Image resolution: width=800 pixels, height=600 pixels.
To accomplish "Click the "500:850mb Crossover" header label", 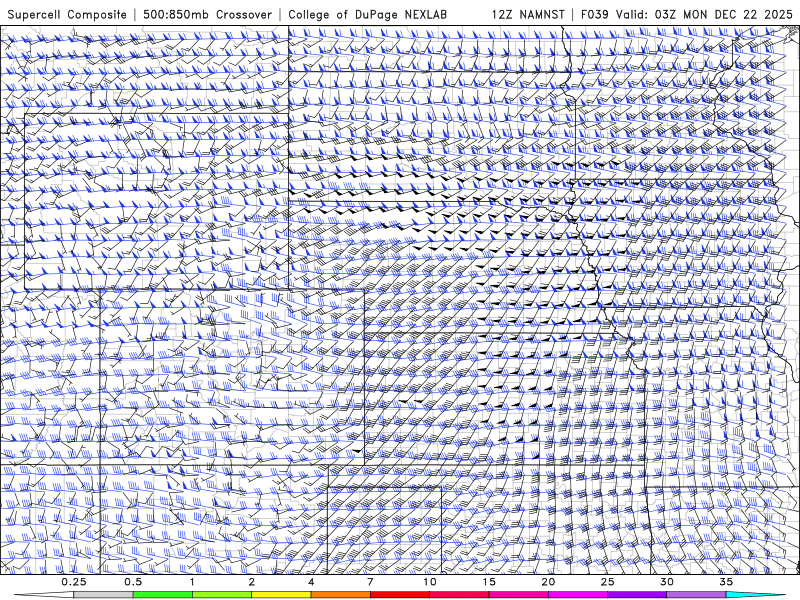I will click(207, 14).
